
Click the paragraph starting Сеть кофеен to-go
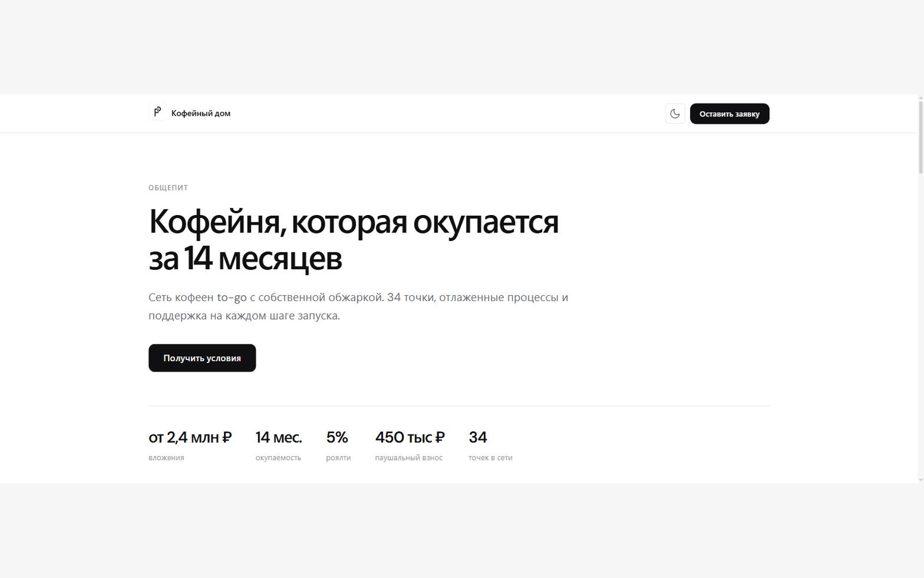coord(358,306)
